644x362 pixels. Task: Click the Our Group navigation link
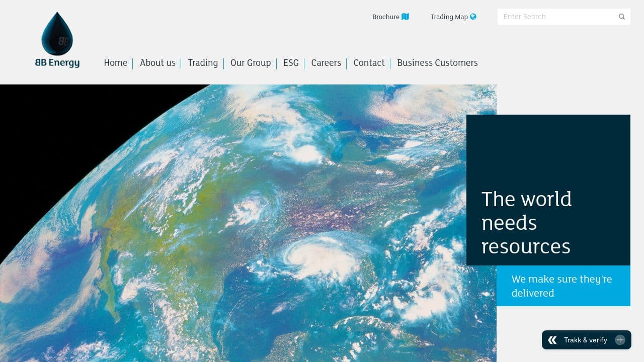coord(251,63)
